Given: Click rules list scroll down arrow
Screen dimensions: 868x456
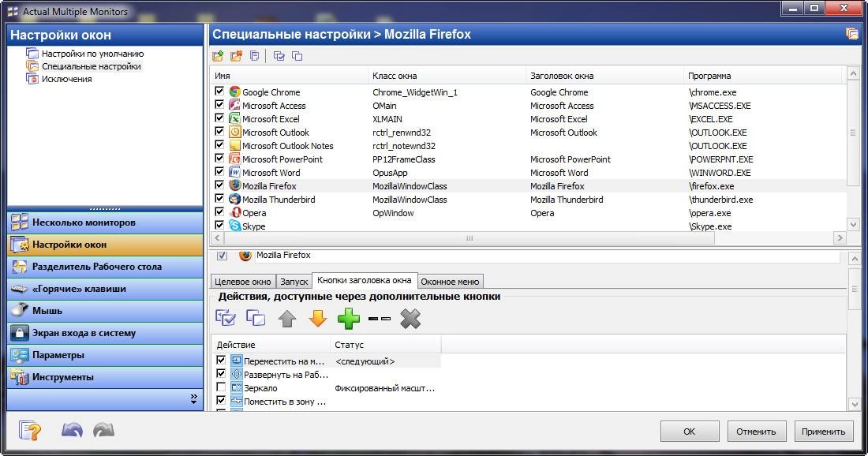Looking at the screenshot, I should [852, 224].
